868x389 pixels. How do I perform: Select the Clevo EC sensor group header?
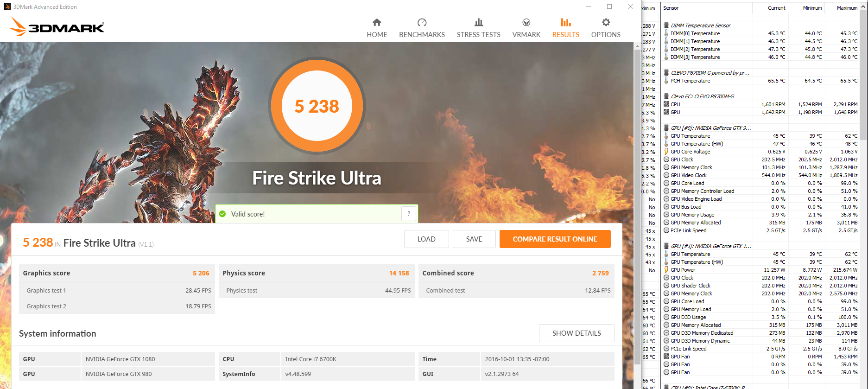[702, 96]
